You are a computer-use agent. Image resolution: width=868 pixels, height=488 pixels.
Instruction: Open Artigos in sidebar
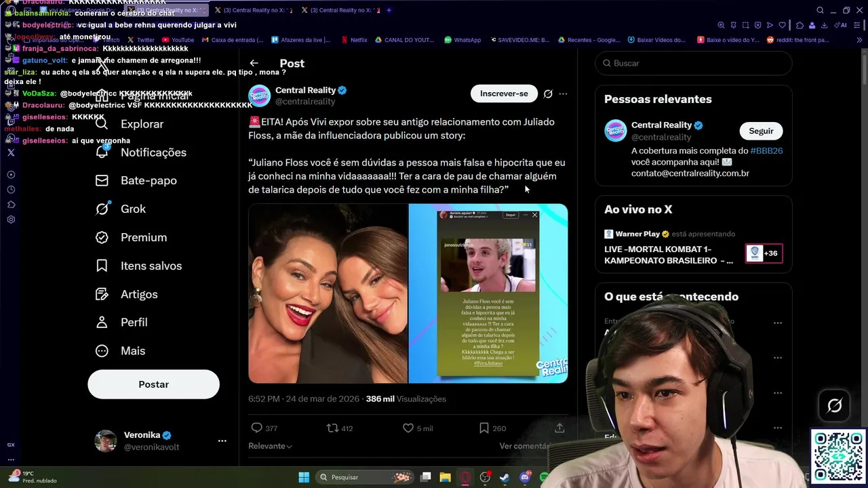coord(126,294)
